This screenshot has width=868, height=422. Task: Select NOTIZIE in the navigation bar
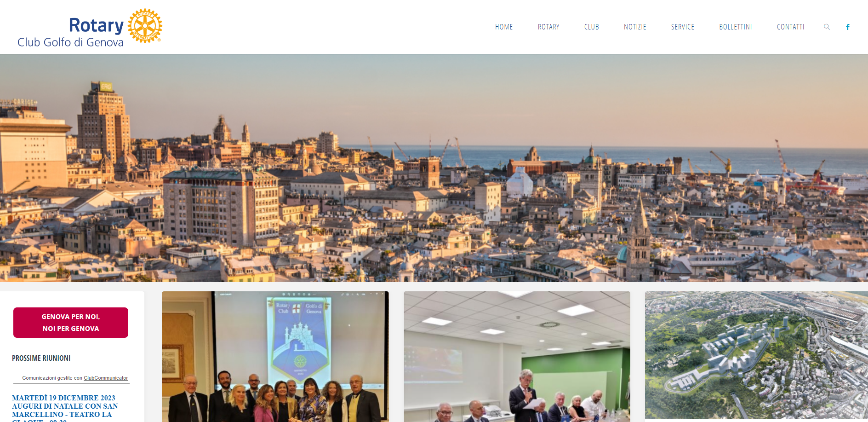coord(635,27)
